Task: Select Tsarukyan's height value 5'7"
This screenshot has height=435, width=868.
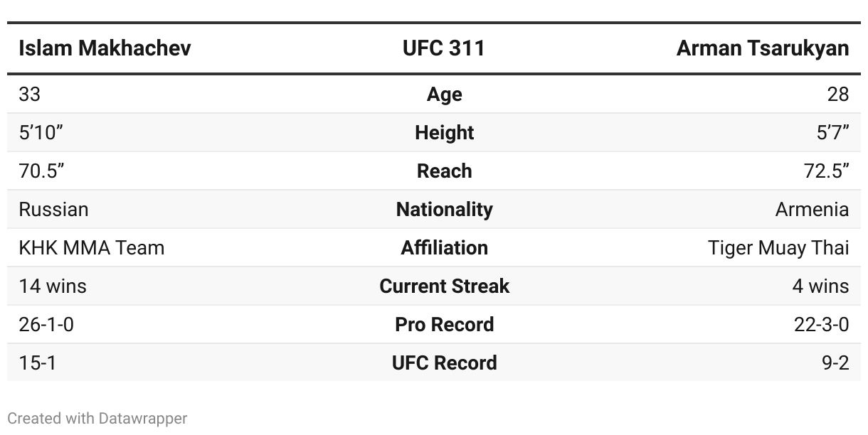Action: (832, 133)
